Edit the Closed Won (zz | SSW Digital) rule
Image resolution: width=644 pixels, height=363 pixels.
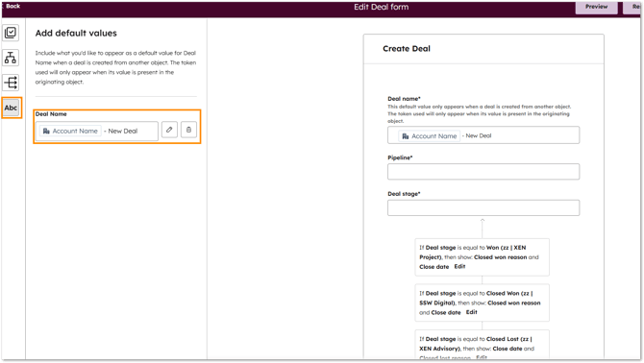tap(472, 312)
